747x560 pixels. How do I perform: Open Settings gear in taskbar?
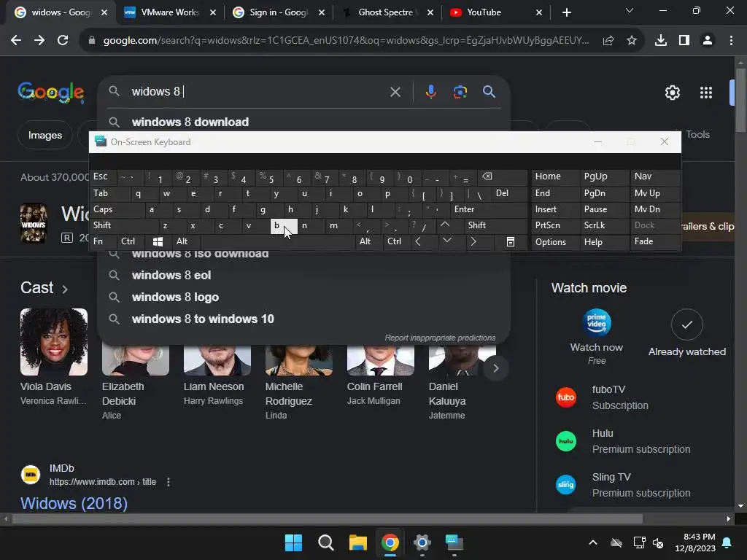(422, 542)
